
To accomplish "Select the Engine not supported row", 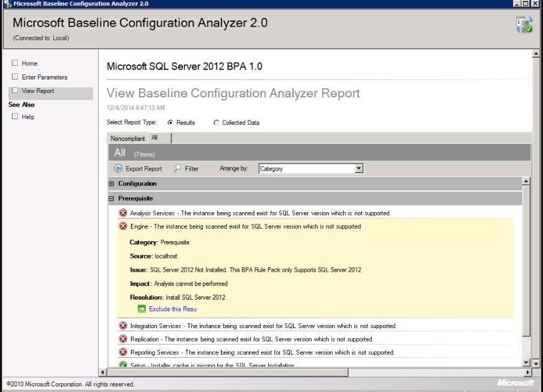I will [315, 226].
